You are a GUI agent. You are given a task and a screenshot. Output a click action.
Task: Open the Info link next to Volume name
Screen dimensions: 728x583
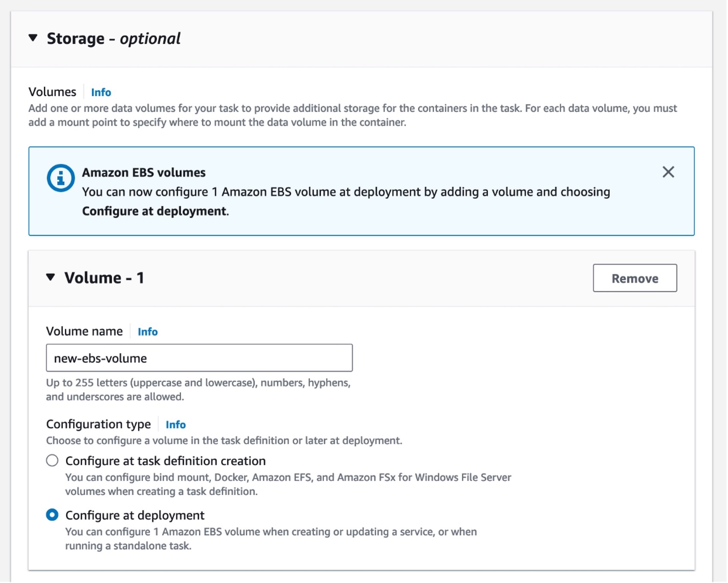pos(147,332)
